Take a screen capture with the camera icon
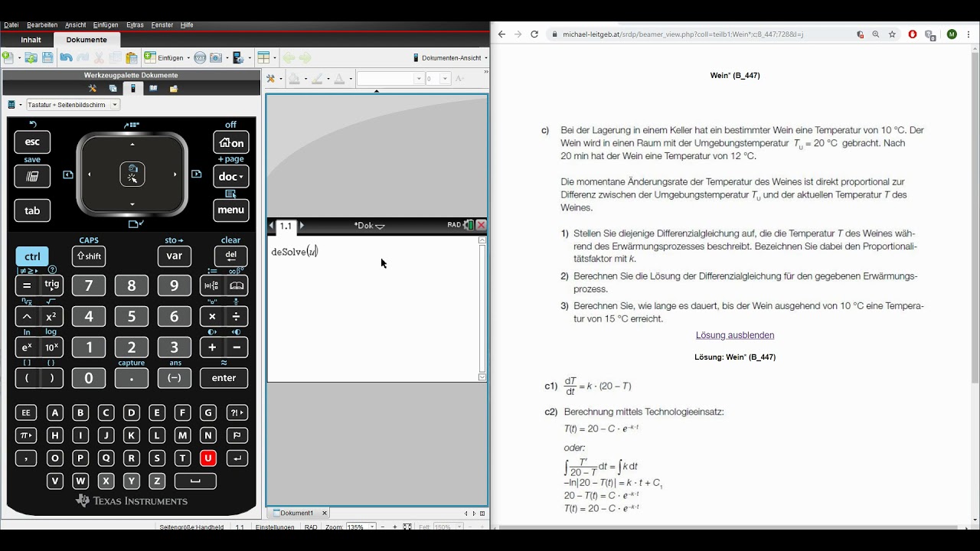Viewport: 980px width, 551px height. point(217,57)
